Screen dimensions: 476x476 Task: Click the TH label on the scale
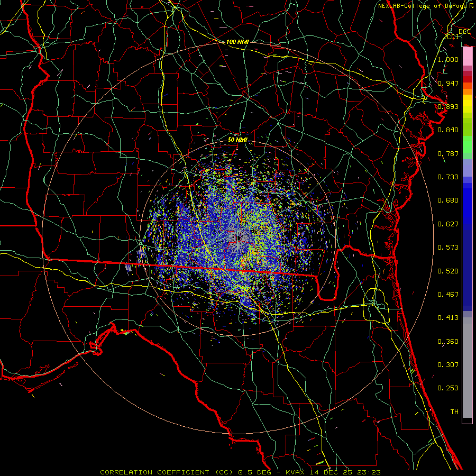point(454,412)
